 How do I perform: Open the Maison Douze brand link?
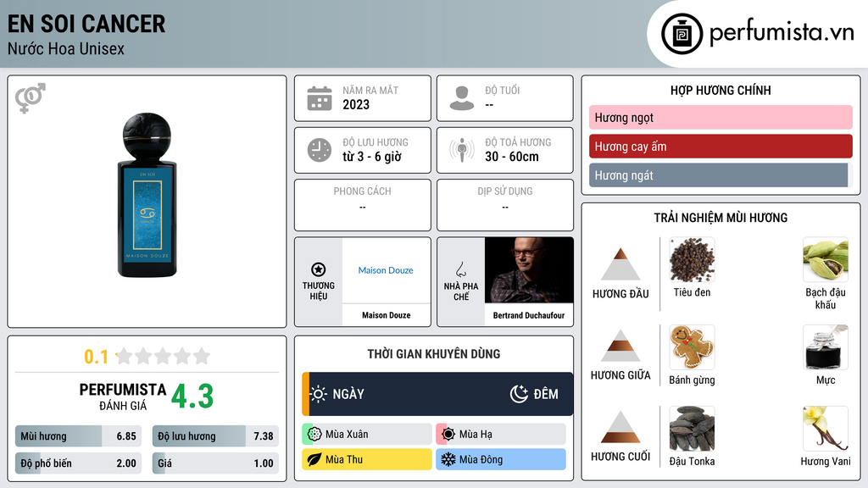point(386,270)
